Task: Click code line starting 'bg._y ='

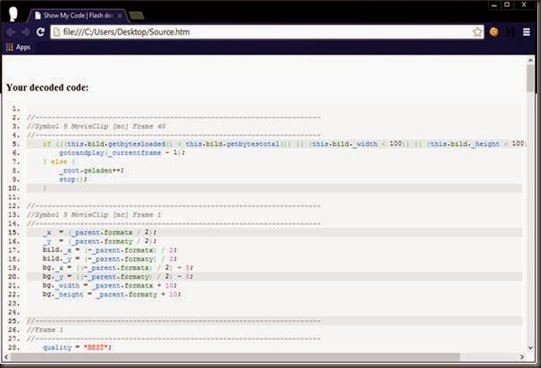Action: point(118,277)
